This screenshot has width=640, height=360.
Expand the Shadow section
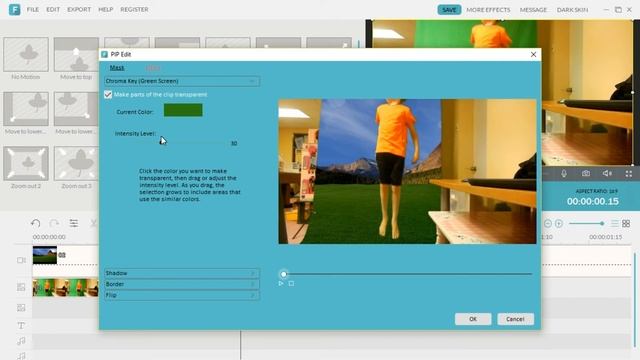182,273
